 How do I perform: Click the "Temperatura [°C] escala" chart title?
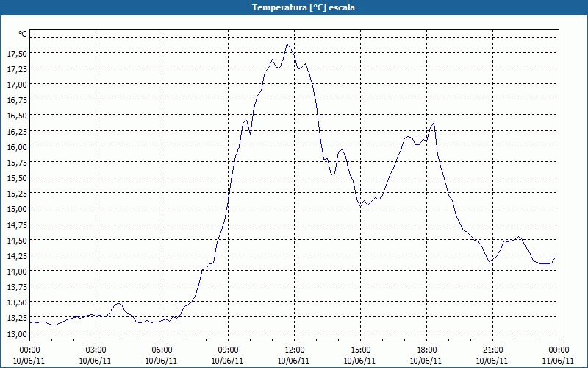point(294,7)
